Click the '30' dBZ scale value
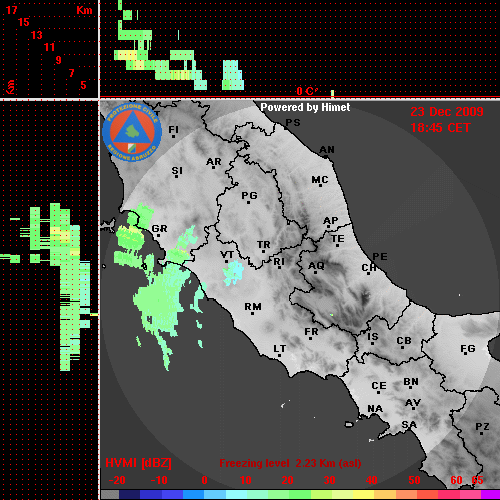 pos(329,480)
